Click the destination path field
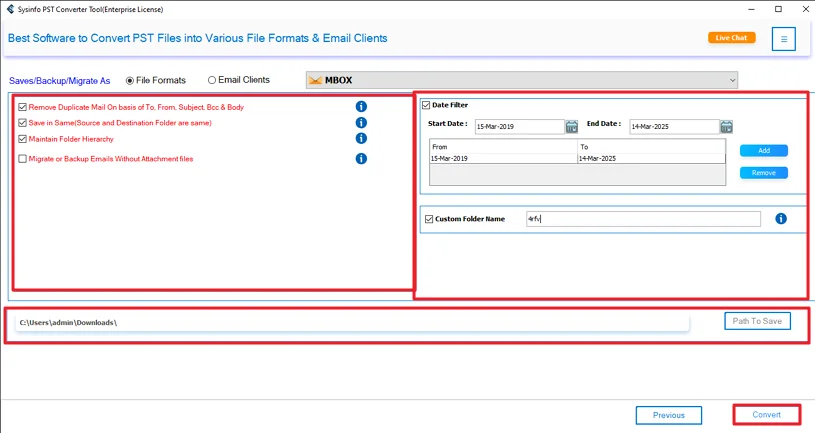 click(x=352, y=322)
